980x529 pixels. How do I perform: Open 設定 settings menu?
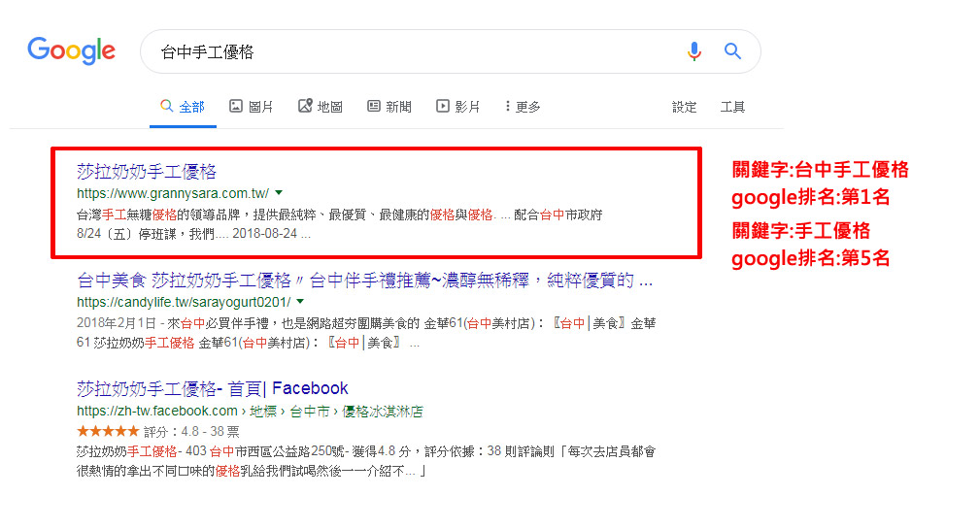tap(684, 107)
